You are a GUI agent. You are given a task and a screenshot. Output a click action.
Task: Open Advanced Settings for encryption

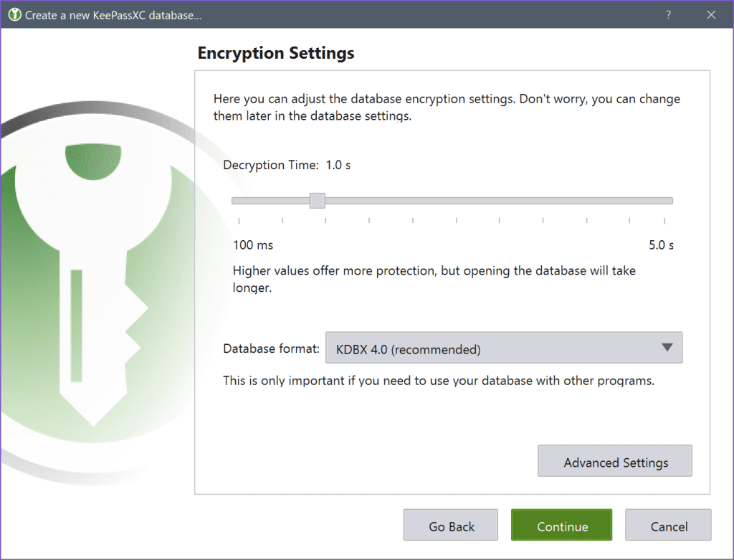pos(614,461)
